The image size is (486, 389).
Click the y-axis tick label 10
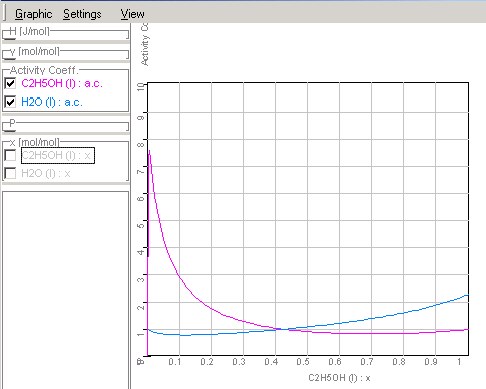coord(141,87)
